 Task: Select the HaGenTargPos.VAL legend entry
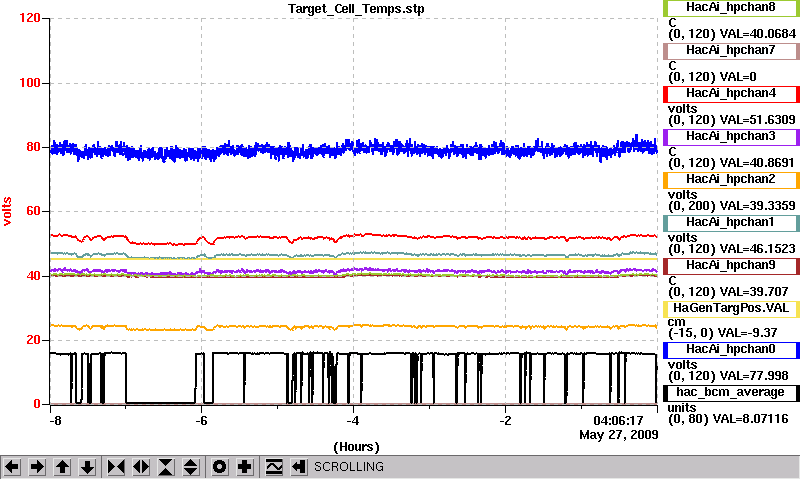click(731, 309)
